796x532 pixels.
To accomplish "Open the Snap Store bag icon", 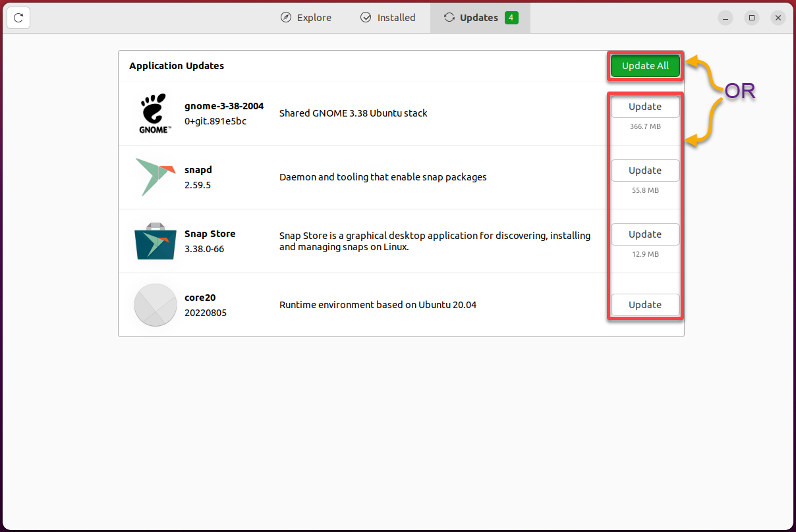I will coord(155,241).
